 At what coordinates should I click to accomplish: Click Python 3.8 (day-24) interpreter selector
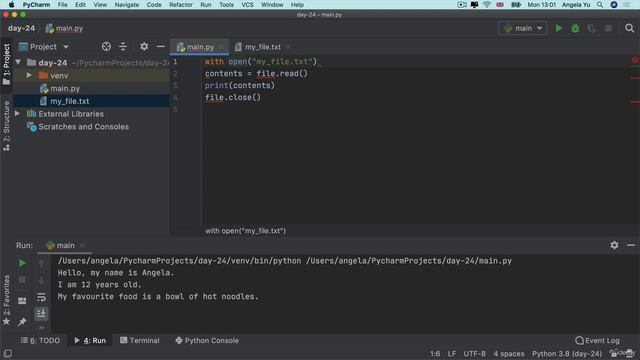(567, 353)
